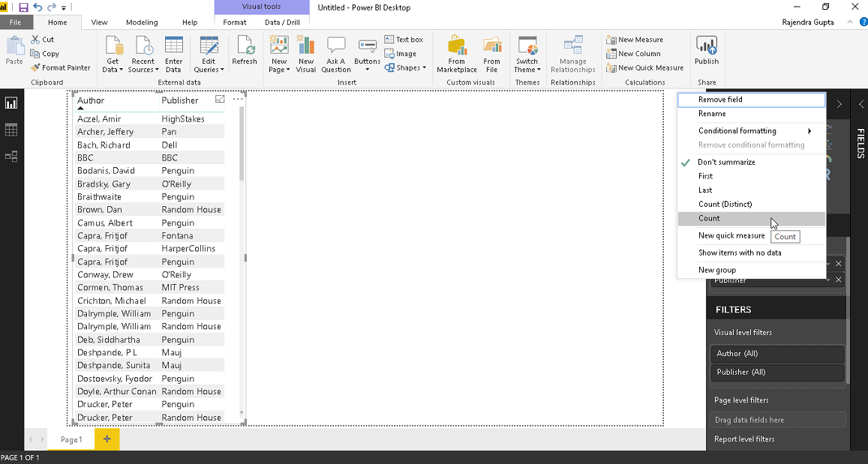The image size is (868, 464).
Task: Open the Data / Drill tab
Action: point(282,22)
